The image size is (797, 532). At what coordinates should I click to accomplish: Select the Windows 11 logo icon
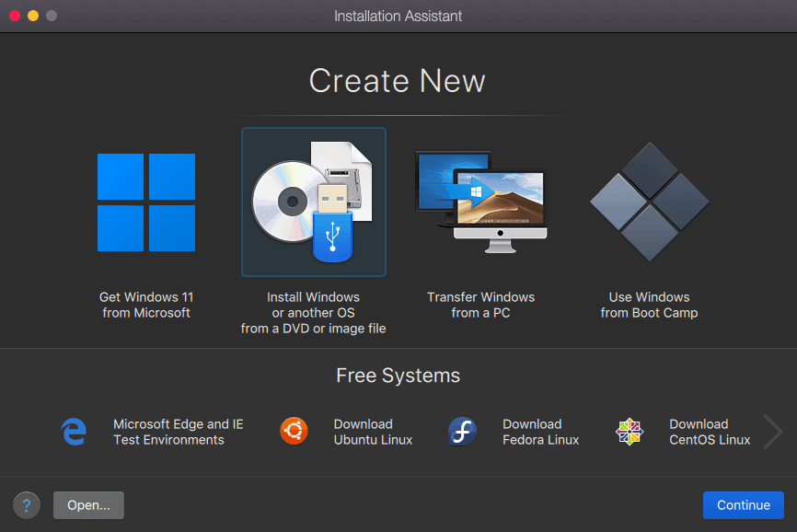click(146, 202)
